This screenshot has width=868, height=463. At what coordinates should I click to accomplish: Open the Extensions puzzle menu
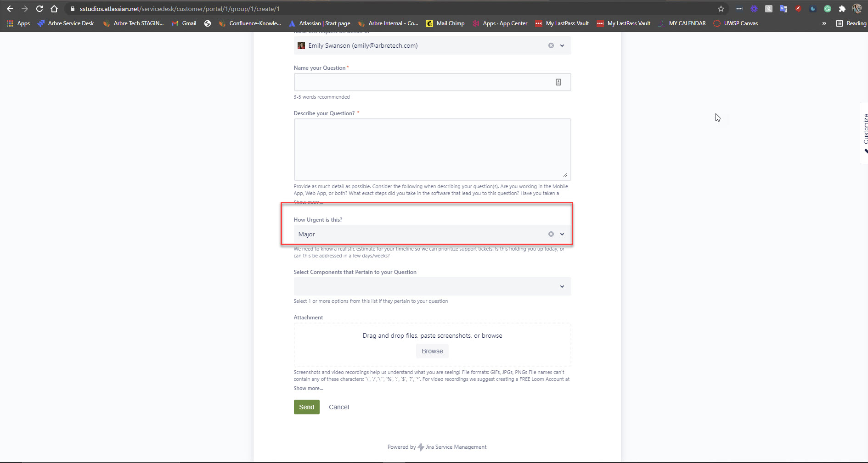pos(842,9)
